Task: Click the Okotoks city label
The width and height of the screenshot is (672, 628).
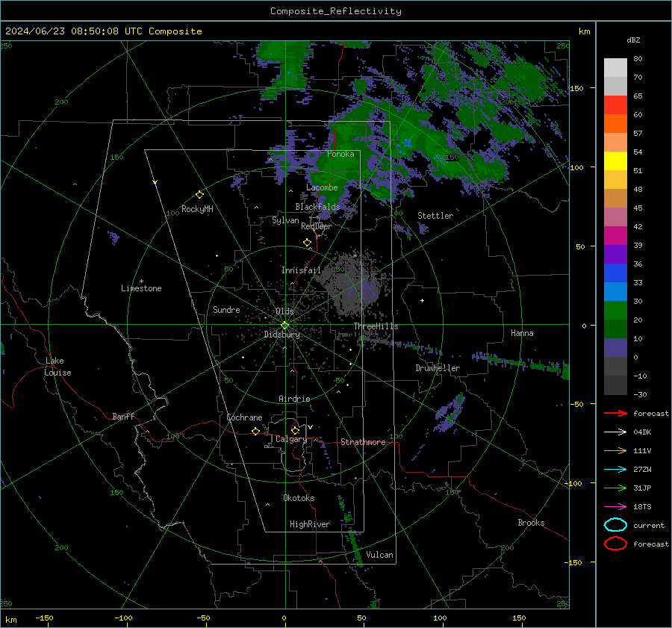Action: [x=299, y=498]
